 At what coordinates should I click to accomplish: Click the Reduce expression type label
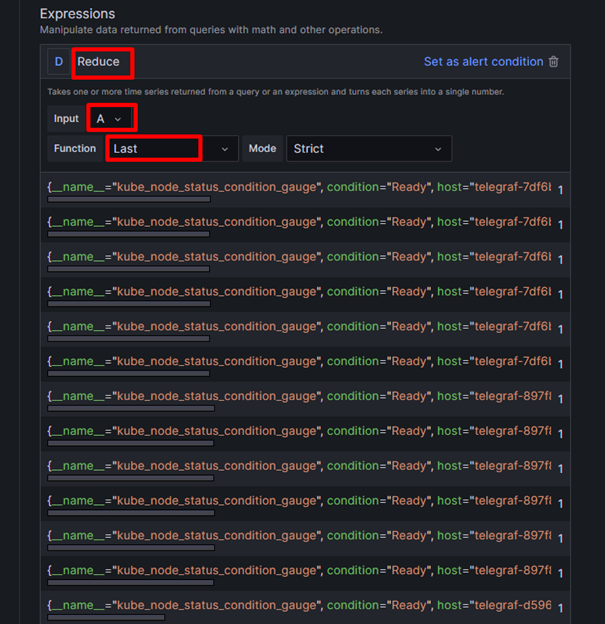pos(98,62)
